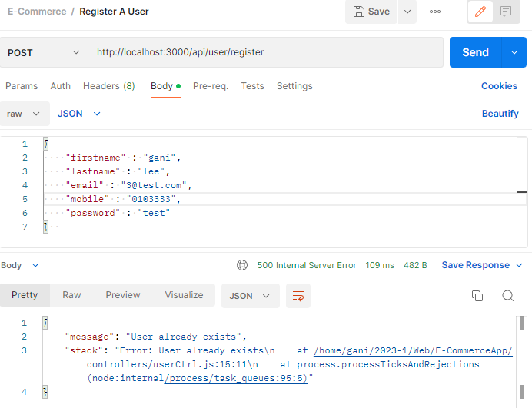Select the Visualize response view
532x408 pixels.
point(184,295)
